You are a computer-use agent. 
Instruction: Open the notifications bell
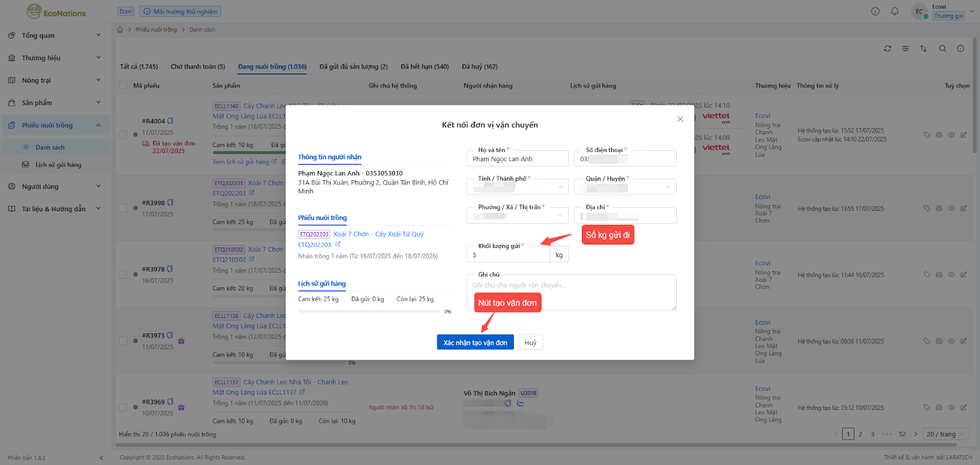pyautogui.click(x=895, y=11)
